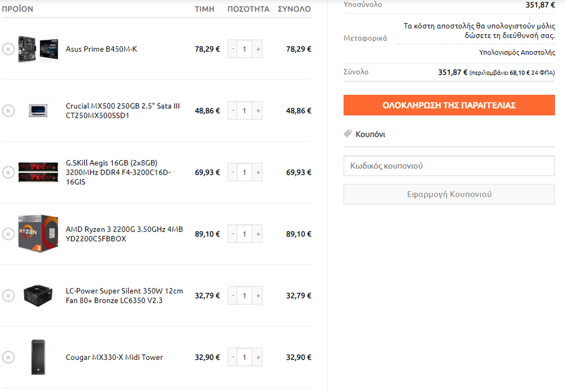Decrease quantity of Cougar MX330-X case
The height and width of the screenshot is (392, 566).
233,357
